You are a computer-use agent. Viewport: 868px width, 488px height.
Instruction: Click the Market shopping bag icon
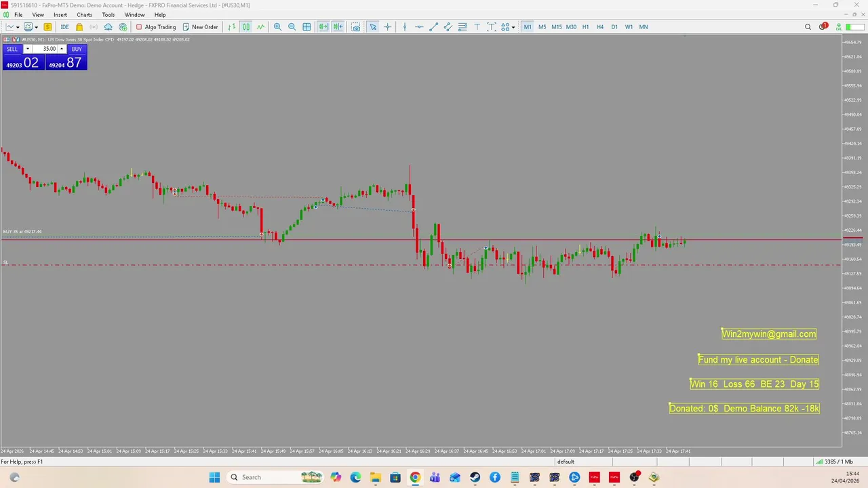[79, 27]
